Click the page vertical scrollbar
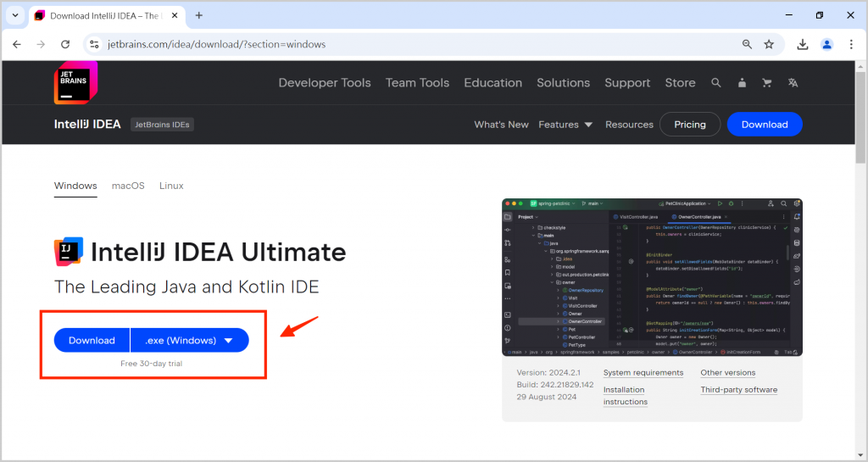 point(860,117)
